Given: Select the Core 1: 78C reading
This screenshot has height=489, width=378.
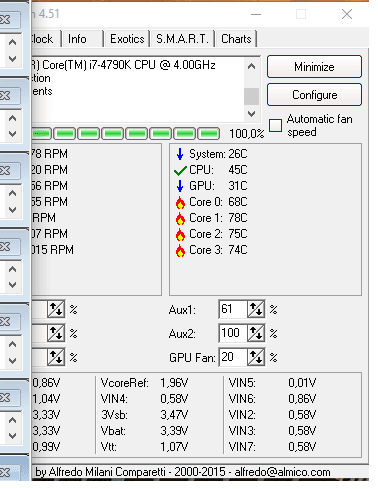Looking at the screenshot, I should click(218, 218).
